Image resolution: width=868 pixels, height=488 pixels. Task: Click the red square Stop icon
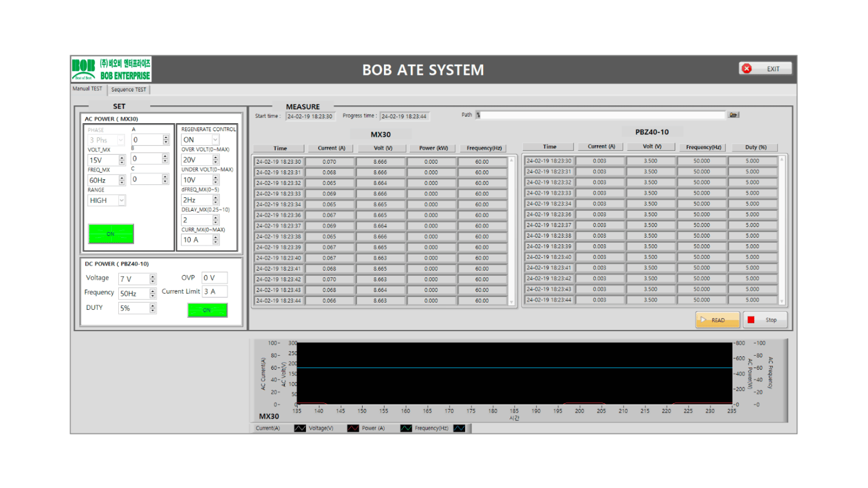751,320
